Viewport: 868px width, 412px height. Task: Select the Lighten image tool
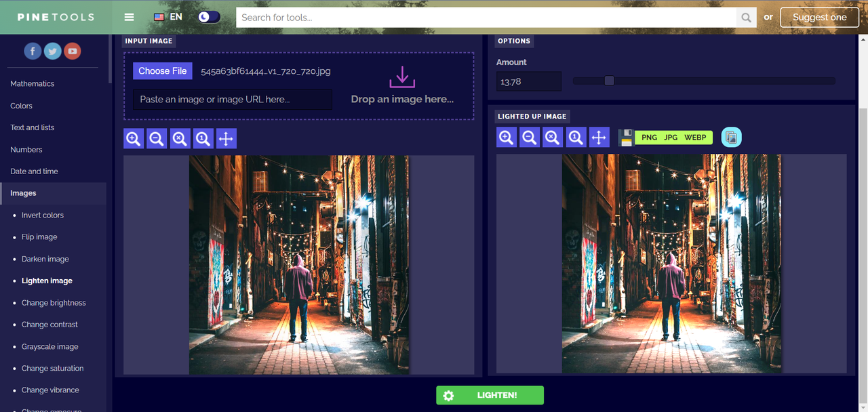pyautogui.click(x=47, y=281)
